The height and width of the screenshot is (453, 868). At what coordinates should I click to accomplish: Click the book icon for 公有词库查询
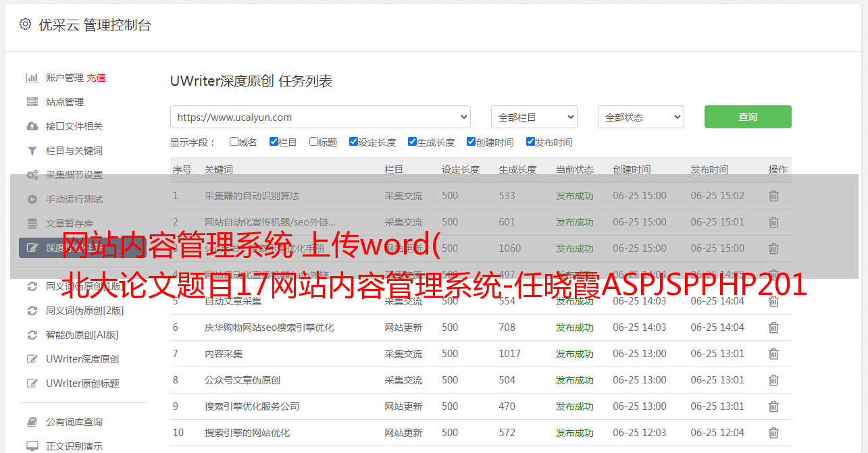click(32, 422)
